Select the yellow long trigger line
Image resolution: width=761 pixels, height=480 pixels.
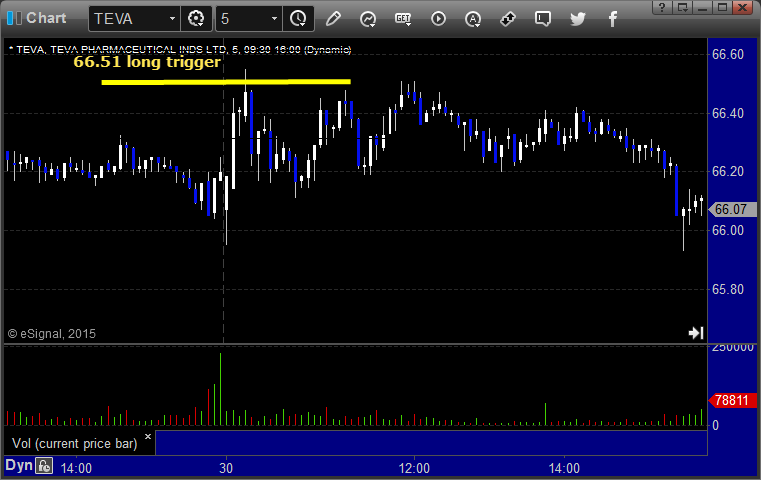coord(226,82)
